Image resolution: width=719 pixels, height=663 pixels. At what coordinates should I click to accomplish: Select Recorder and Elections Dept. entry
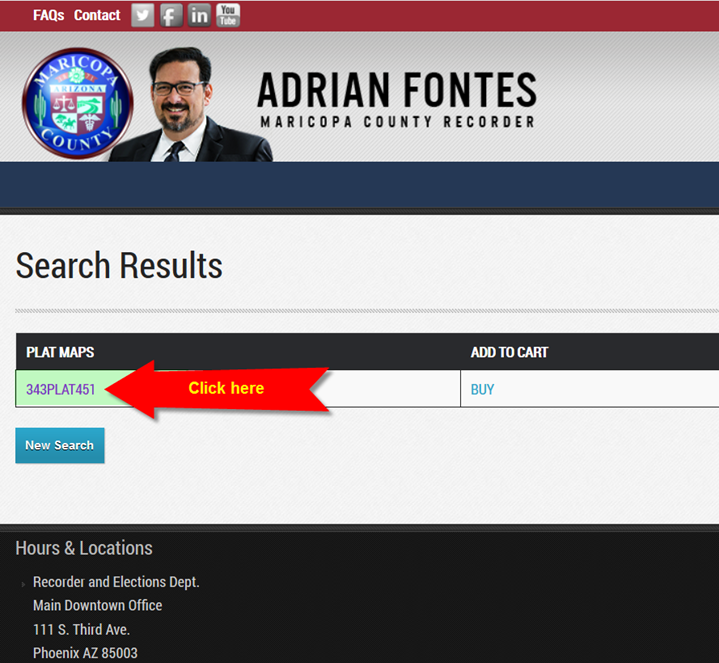pyautogui.click(x=116, y=582)
